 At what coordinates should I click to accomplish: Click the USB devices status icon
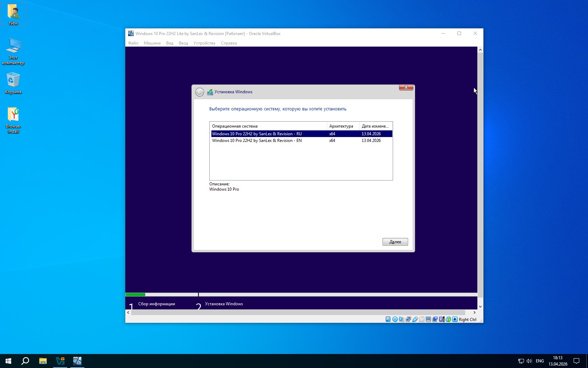pyautogui.click(x=415, y=319)
